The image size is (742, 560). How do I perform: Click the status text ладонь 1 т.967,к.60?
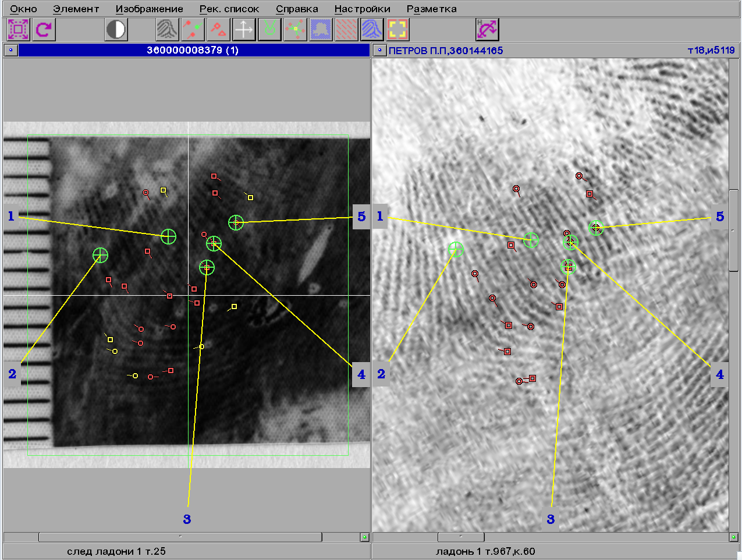[485, 551]
